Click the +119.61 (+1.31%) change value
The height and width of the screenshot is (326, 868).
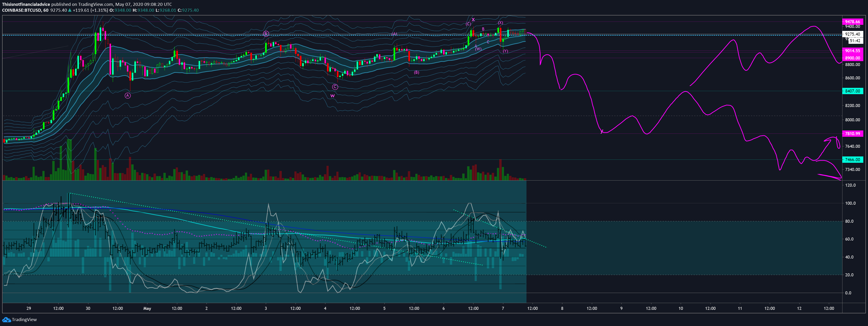click(90, 10)
